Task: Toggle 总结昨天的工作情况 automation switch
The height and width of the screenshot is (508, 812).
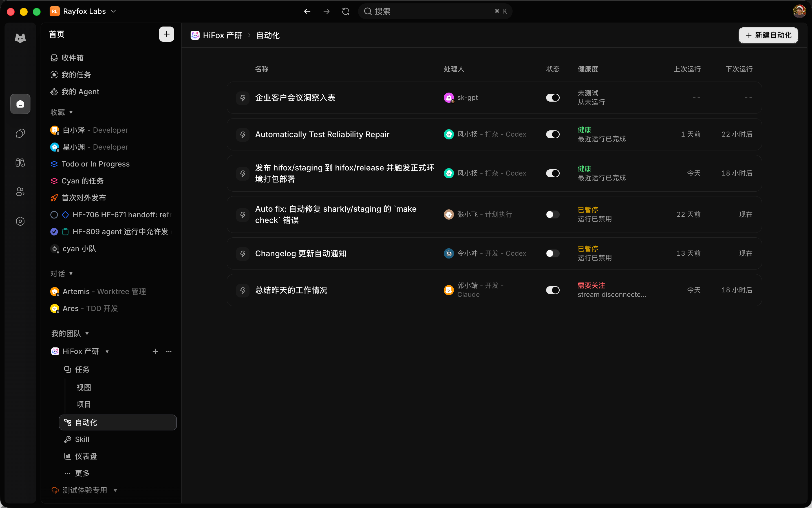Action: pyautogui.click(x=553, y=290)
